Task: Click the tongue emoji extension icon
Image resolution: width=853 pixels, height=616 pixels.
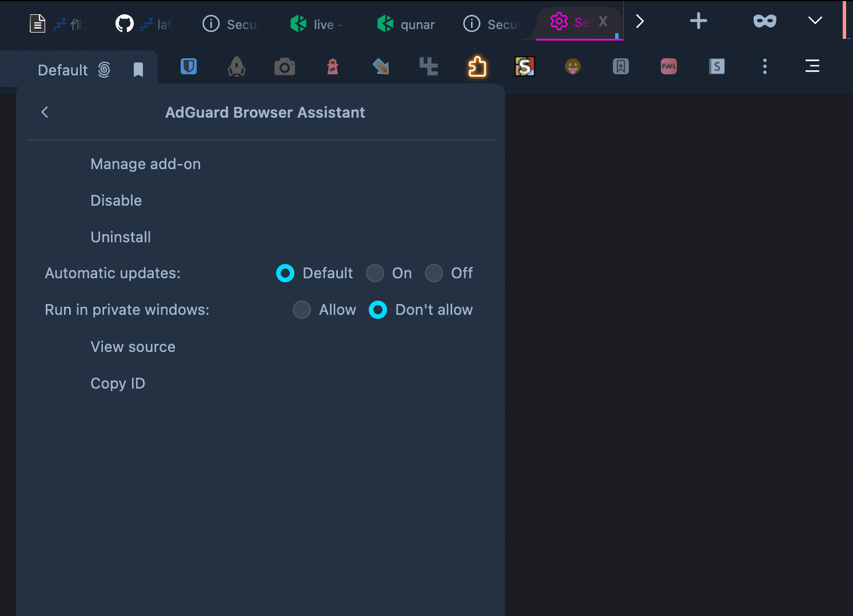Action: coord(573,66)
